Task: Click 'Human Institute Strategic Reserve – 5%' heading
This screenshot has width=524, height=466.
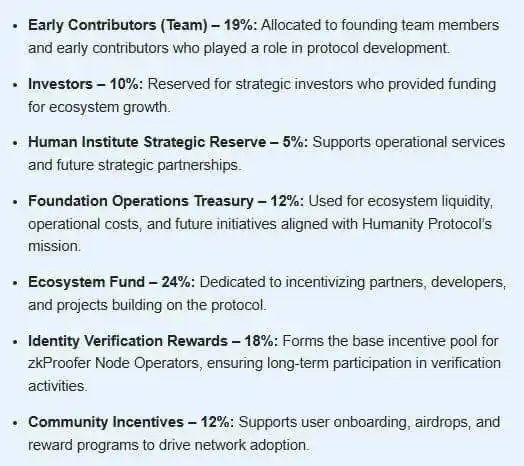Action: pos(168,142)
